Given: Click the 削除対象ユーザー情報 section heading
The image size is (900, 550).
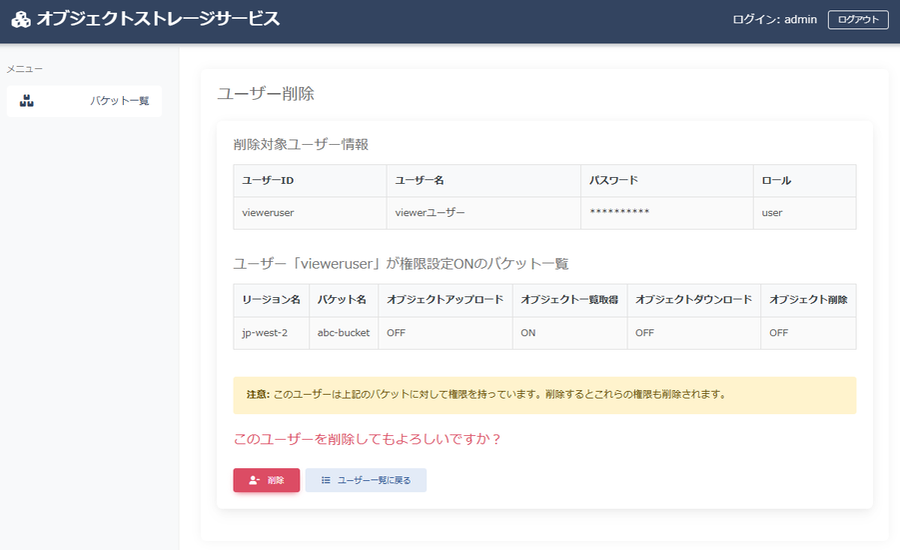Looking at the screenshot, I should [301, 144].
